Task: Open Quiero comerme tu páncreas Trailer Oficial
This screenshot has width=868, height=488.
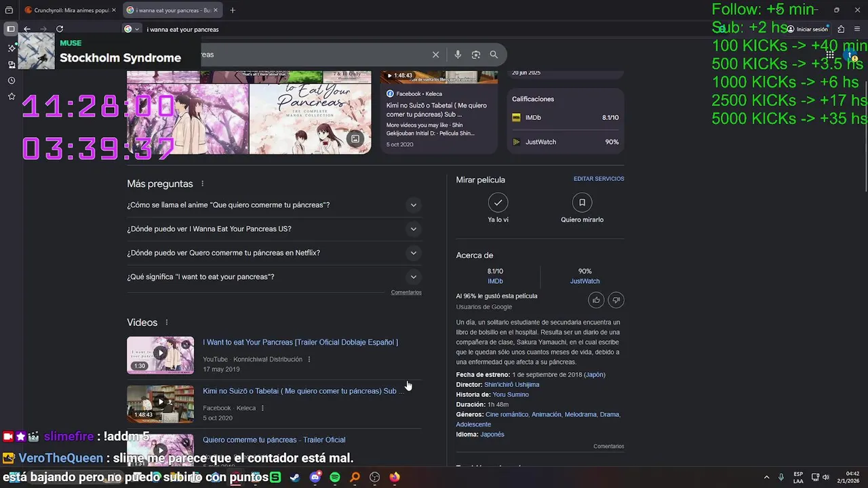Action: 274,440
